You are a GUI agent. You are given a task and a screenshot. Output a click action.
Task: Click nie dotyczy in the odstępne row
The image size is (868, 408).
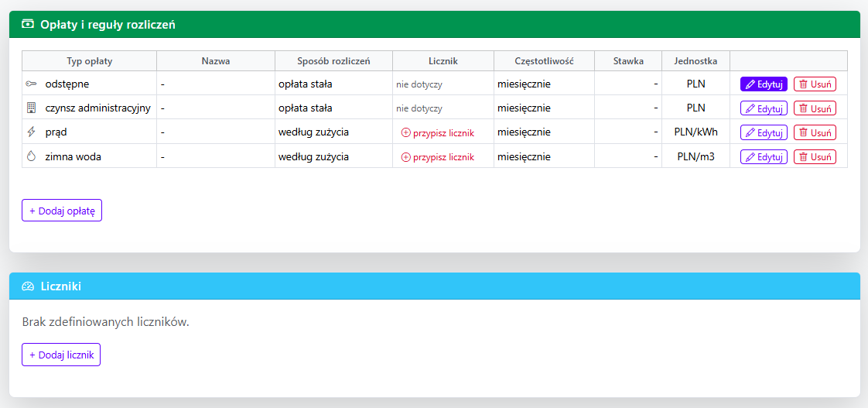(419, 84)
